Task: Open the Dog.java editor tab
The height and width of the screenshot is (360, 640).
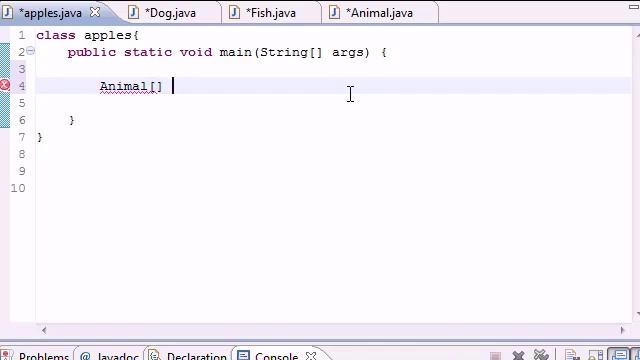Action: tap(170, 13)
